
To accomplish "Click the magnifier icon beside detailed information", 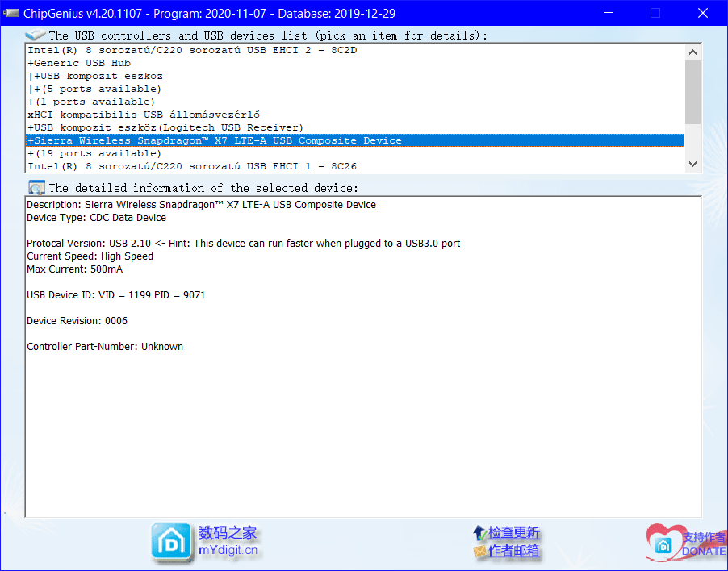I will coord(36,187).
